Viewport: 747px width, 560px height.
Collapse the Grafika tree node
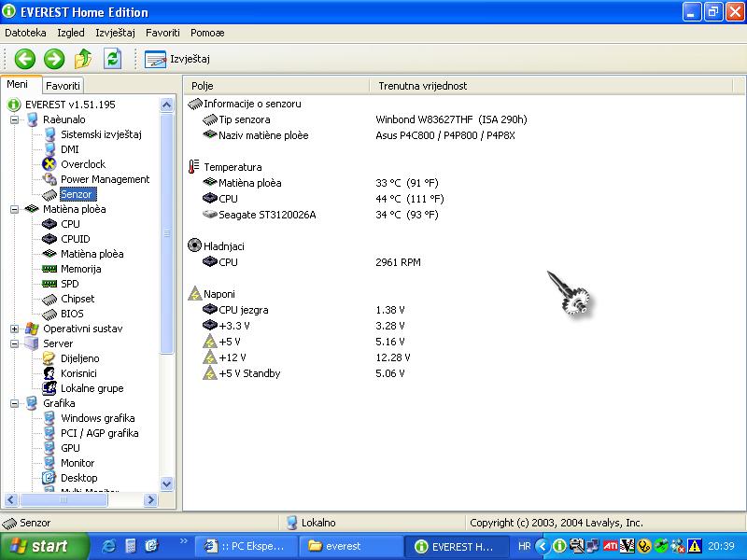[15, 403]
